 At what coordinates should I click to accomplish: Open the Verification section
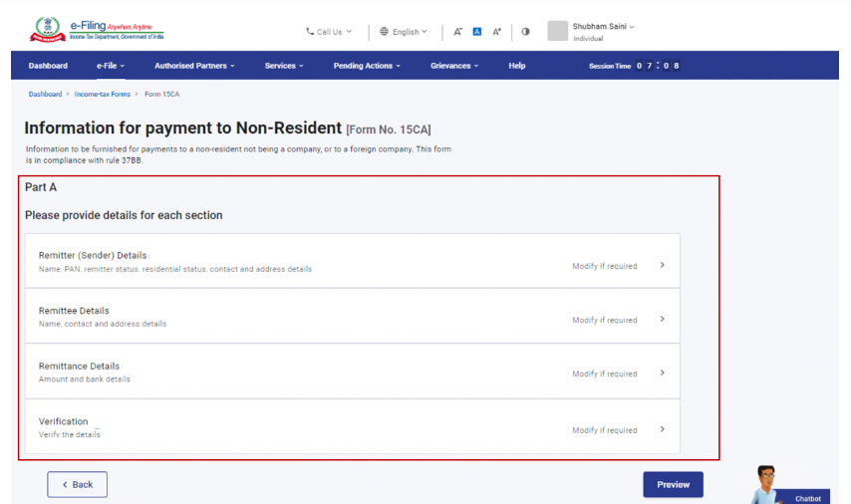[x=352, y=426]
